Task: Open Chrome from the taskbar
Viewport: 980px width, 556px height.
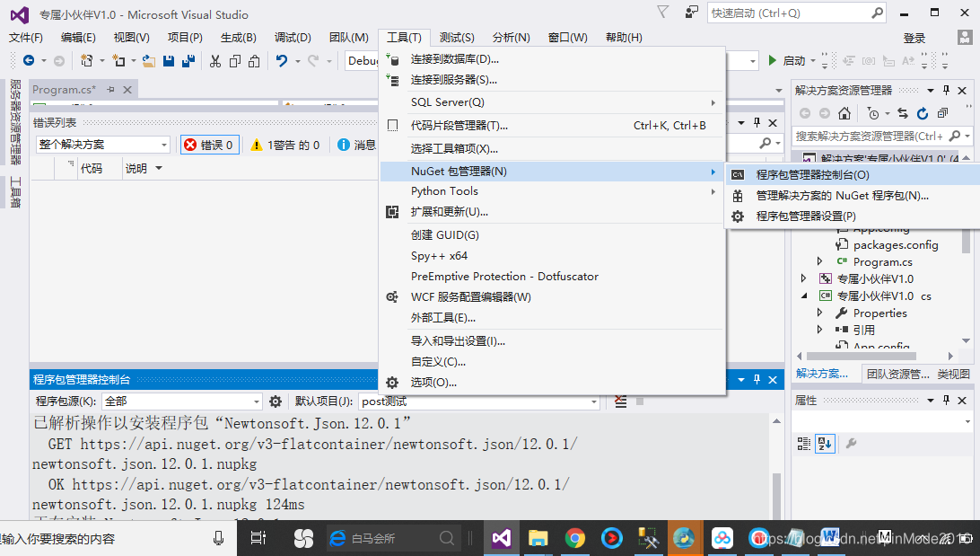Action: pos(575,538)
